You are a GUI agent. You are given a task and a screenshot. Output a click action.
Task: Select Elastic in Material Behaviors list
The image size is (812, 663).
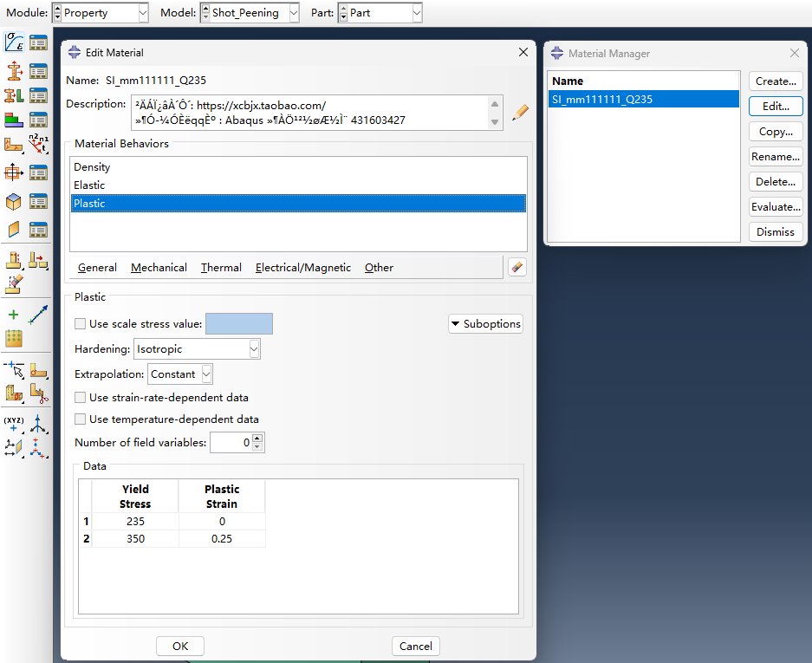click(298, 185)
